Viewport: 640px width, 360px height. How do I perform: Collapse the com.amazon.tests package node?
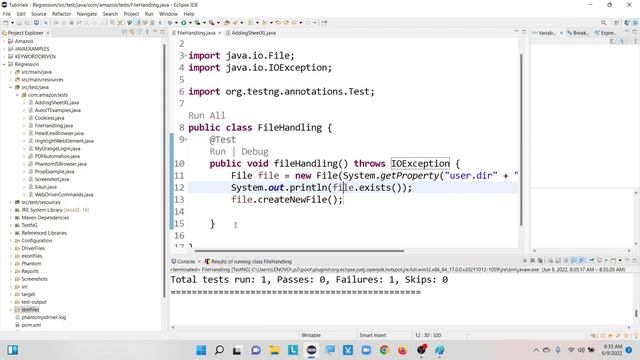click(x=18, y=95)
